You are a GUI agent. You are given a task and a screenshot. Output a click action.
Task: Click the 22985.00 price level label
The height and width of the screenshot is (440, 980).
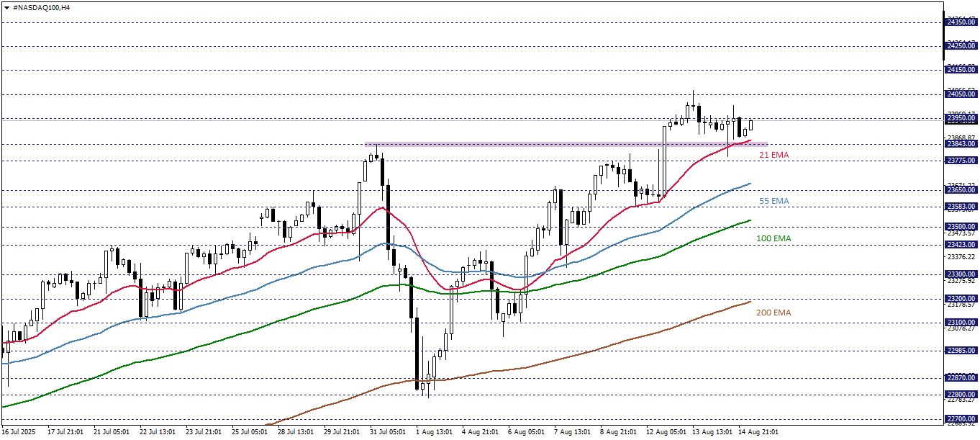coord(960,351)
